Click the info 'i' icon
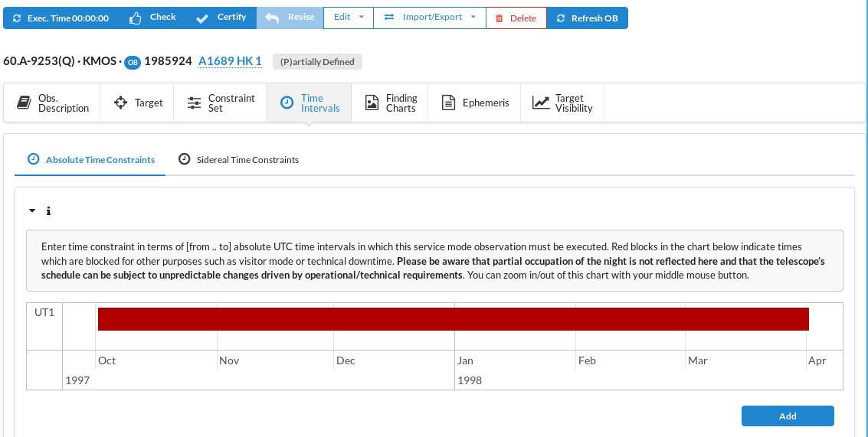Screen dimensions: 868x437 pyautogui.click(x=49, y=210)
